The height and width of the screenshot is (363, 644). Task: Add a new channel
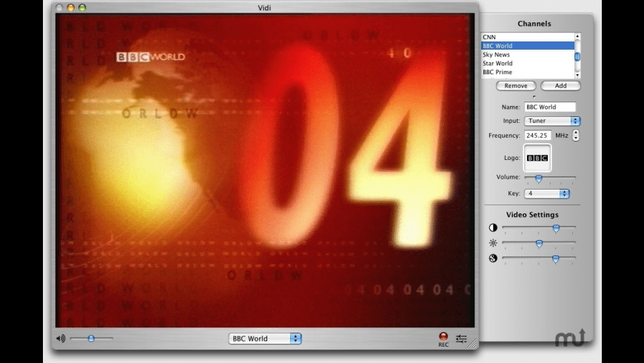coord(560,85)
